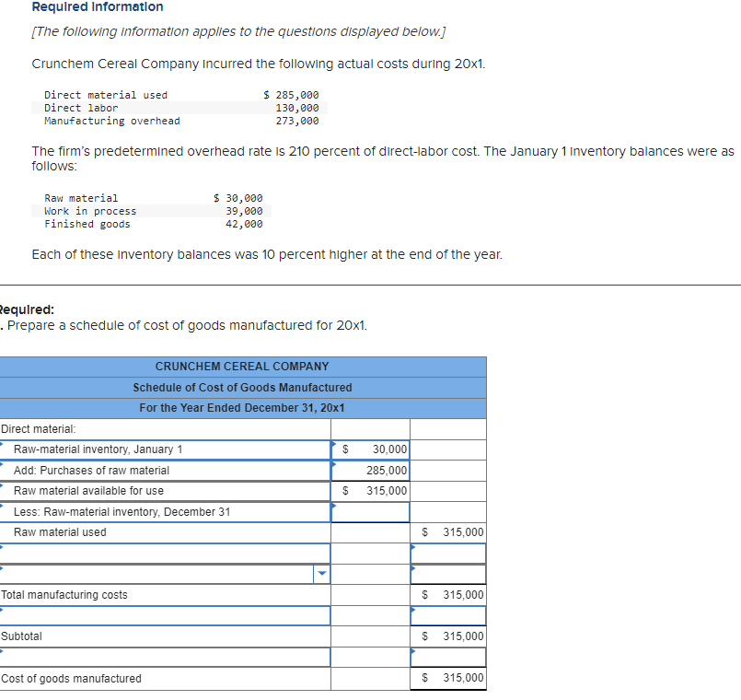
Task: Click the Manufacturing overhead 273,000 value
Action: point(297,121)
